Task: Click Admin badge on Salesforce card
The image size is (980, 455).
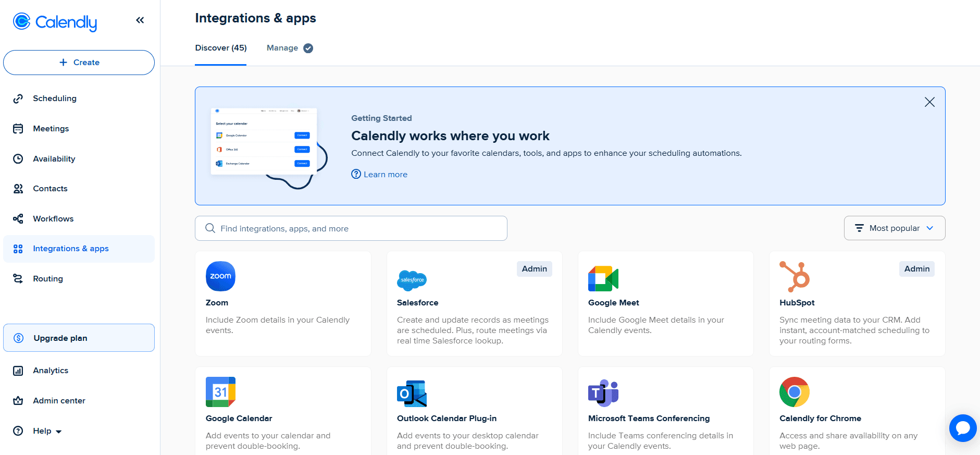Action: (535, 269)
